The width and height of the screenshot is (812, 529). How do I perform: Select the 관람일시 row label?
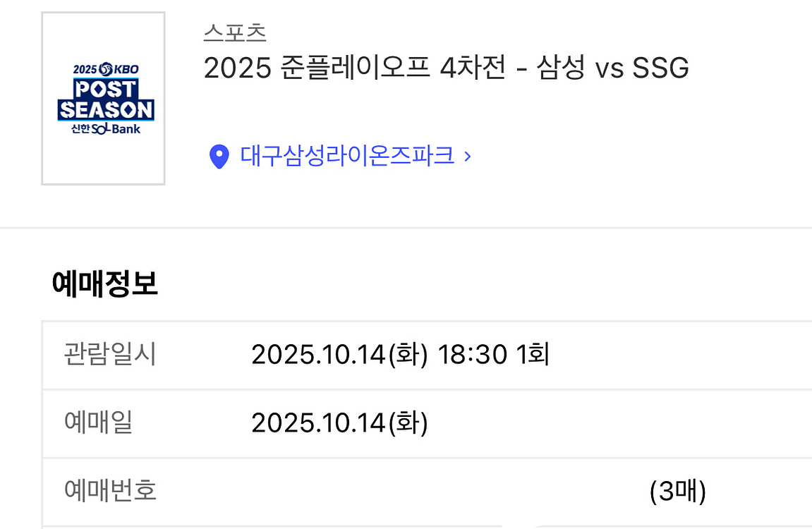110,354
